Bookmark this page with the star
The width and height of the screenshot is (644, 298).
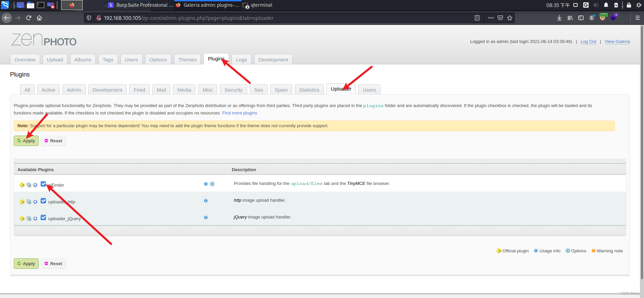tap(510, 18)
